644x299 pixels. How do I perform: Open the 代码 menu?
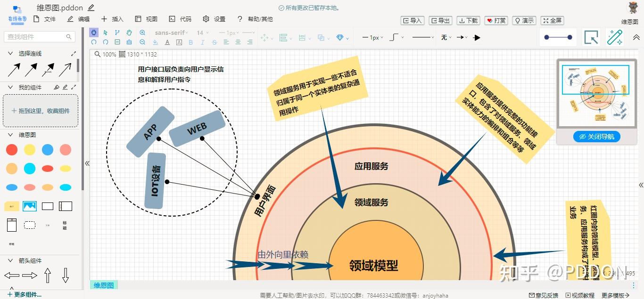[x=180, y=19]
